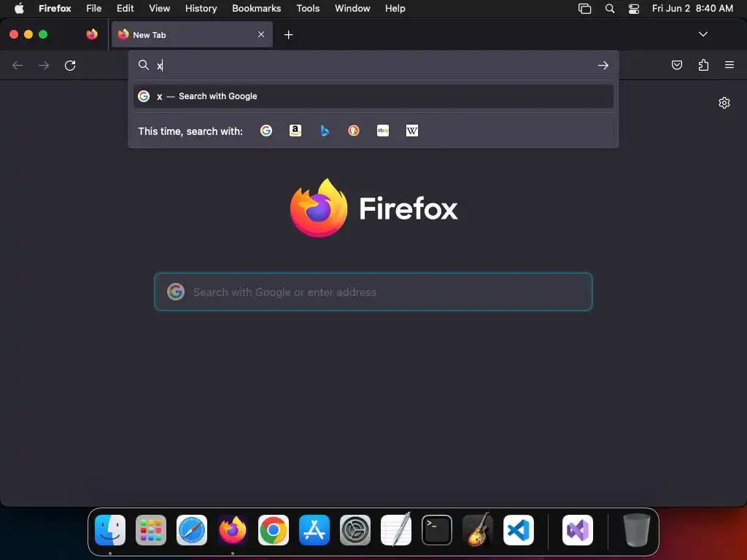Open the Window menu
The width and height of the screenshot is (747, 560).
coord(352,8)
